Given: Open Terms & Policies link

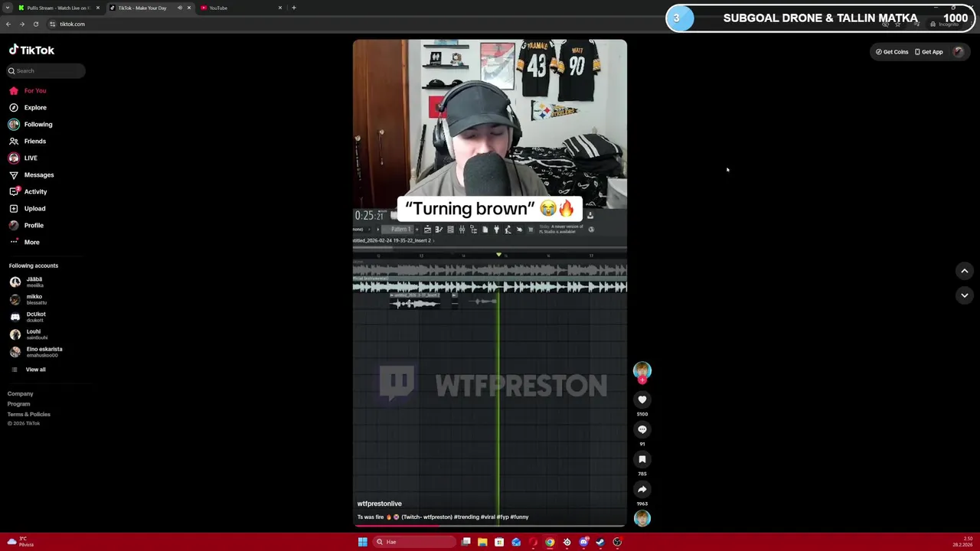Looking at the screenshot, I should pos(28,414).
